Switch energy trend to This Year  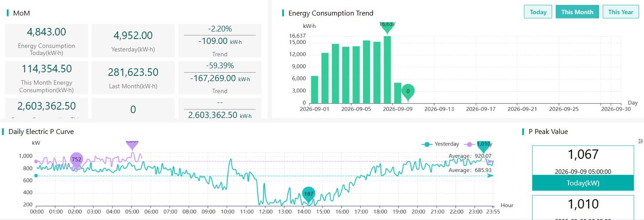pos(620,12)
